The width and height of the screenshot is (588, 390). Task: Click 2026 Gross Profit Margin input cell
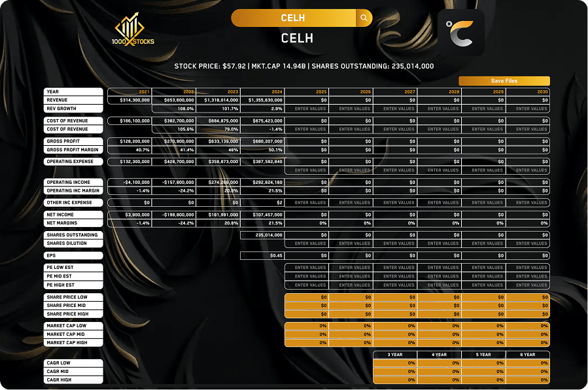coord(351,150)
